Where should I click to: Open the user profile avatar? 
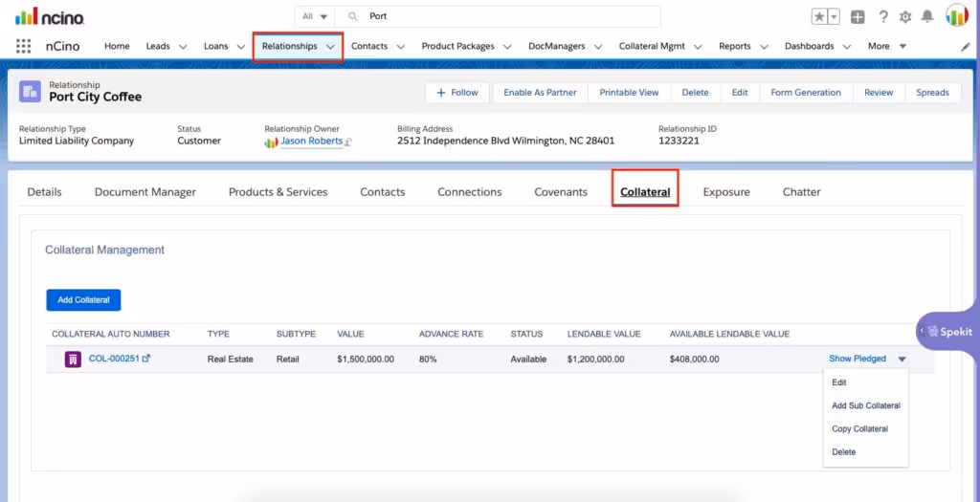tap(957, 15)
